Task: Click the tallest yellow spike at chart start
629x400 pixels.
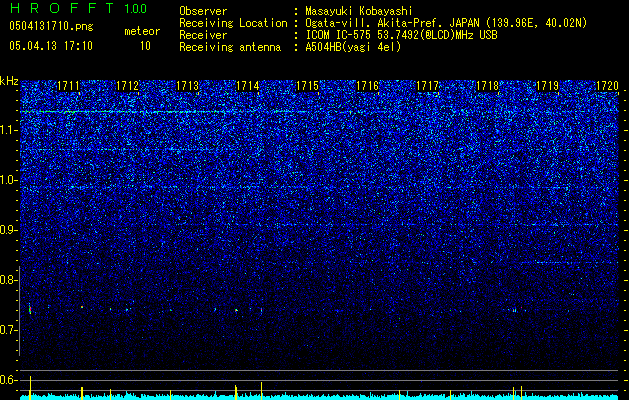Action: click(x=30, y=386)
